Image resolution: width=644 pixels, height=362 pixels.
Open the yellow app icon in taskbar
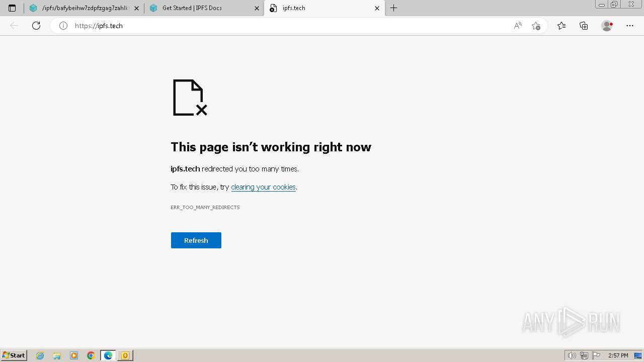click(x=125, y=355)
